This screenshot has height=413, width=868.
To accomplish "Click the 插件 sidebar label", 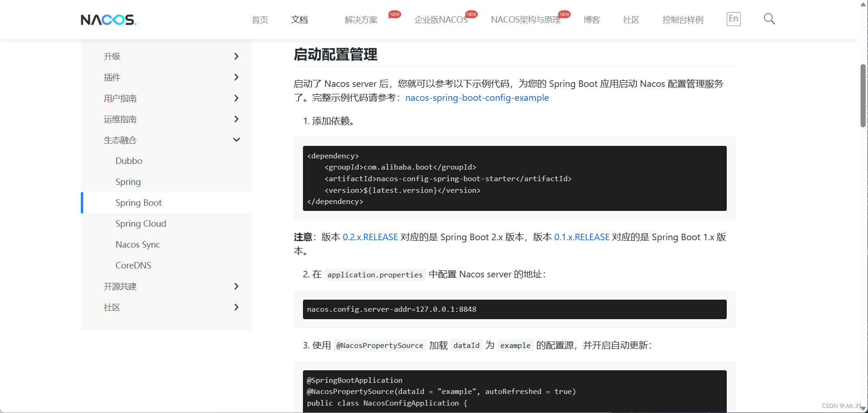I will coord(112,77).
